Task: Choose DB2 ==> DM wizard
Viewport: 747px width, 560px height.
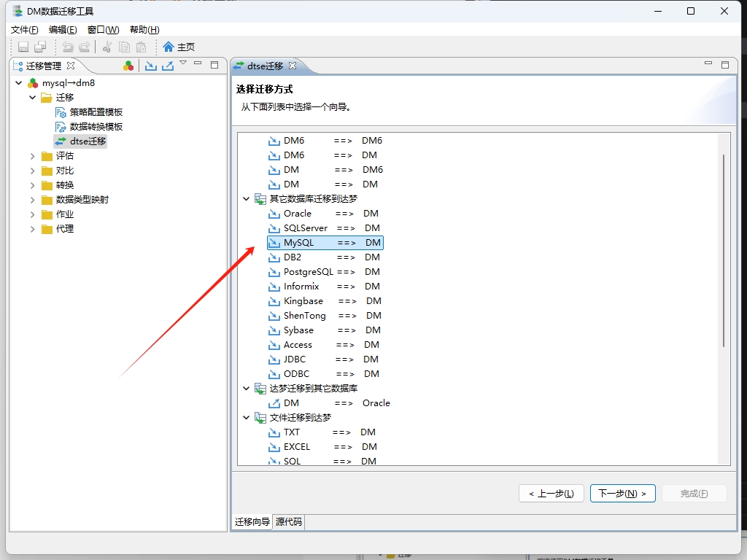Action: [324, 257]
